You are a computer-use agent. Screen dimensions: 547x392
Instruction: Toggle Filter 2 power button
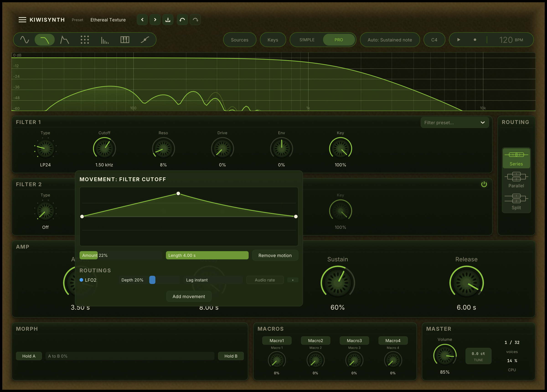pos(484,185)
